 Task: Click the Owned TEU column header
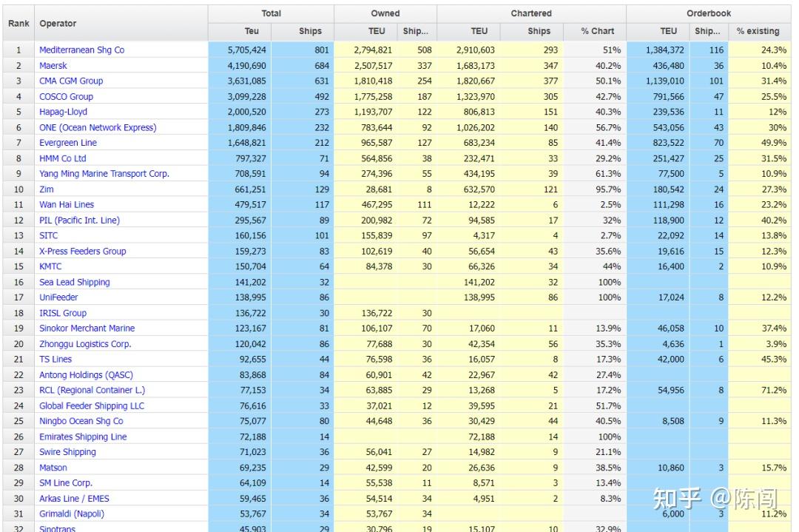click(375, 31)
